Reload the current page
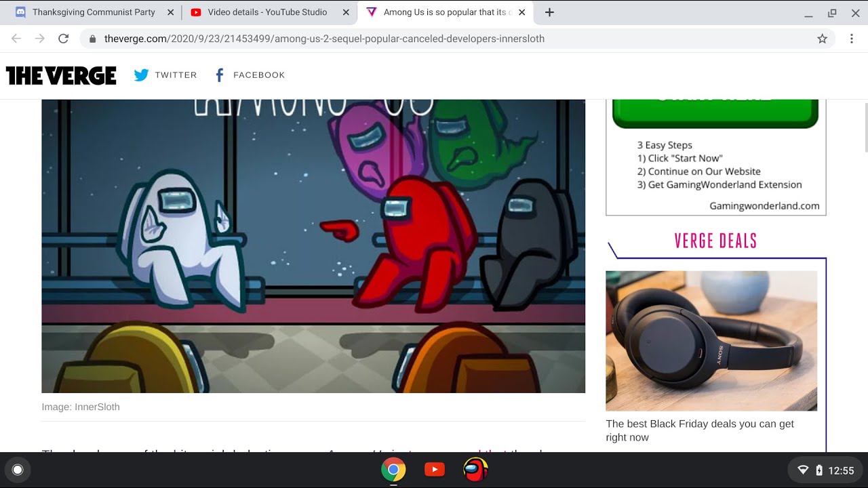 [64, 39]
